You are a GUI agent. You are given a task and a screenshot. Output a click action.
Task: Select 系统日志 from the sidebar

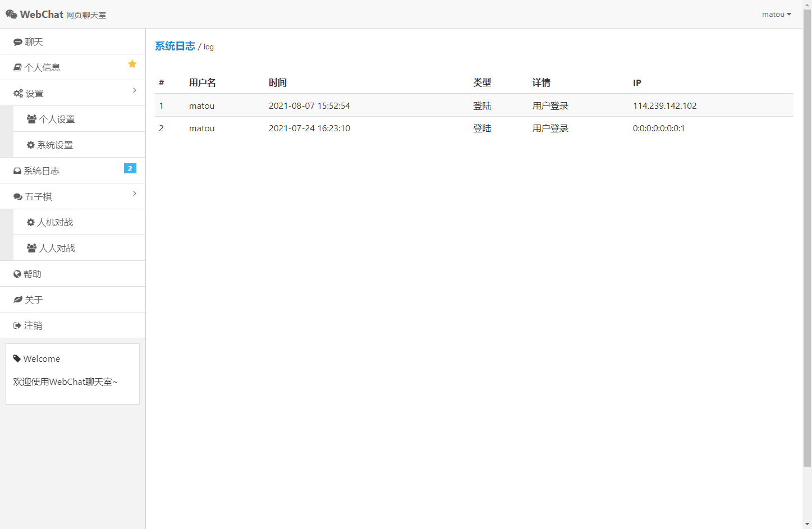coord(41,170)
